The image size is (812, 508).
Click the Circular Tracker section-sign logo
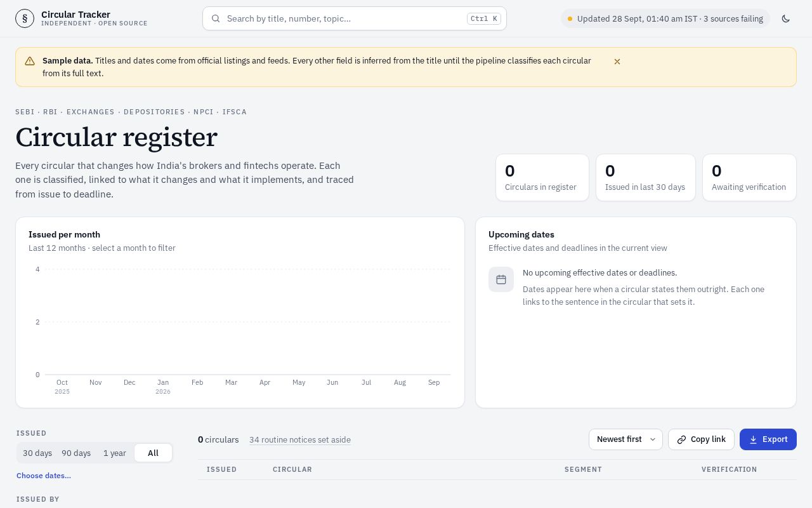[x=25, y=18]
